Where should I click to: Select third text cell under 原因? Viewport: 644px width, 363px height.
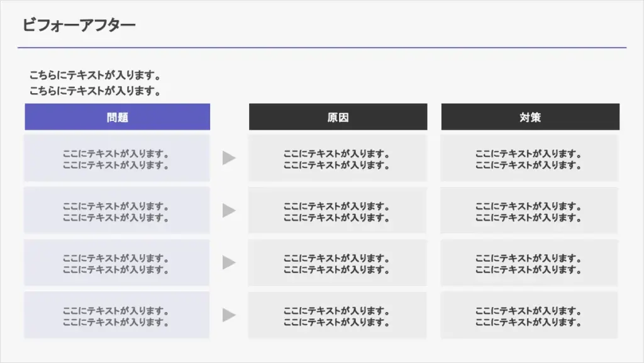click(338, 262)
